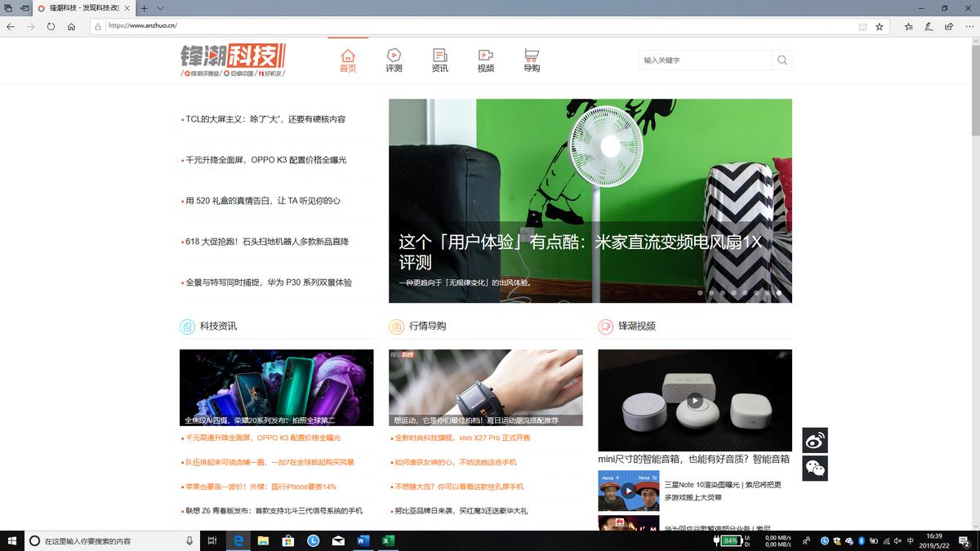
Task: Switch to the 首页 home tab
Action: pos(348,60)
